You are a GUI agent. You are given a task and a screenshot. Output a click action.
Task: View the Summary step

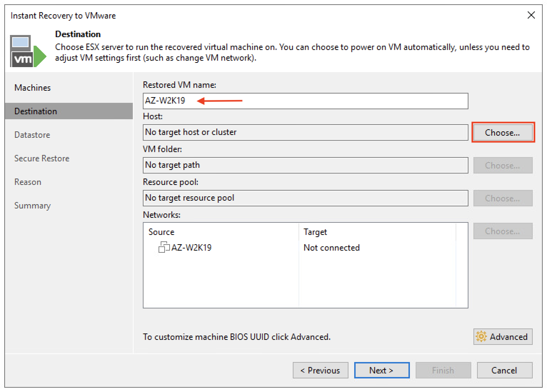(x=32, y=205)
